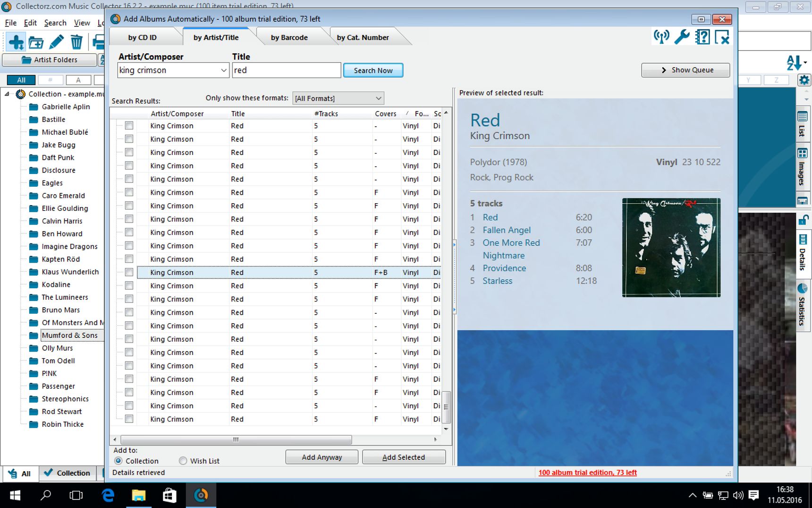Open the help manual question icon
Viewport: 812px width, 508px height.
tap(702, 36)
